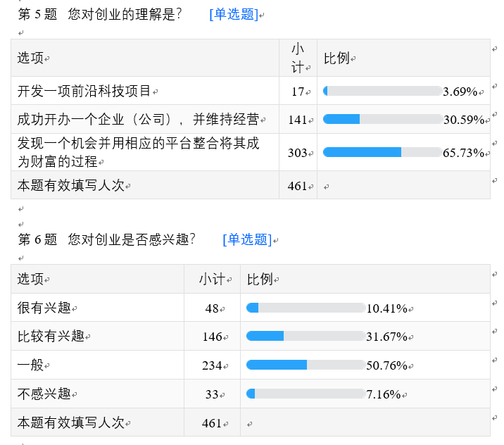
Task: Click the [单选题] link beside question 5
Action: [233, 14]
